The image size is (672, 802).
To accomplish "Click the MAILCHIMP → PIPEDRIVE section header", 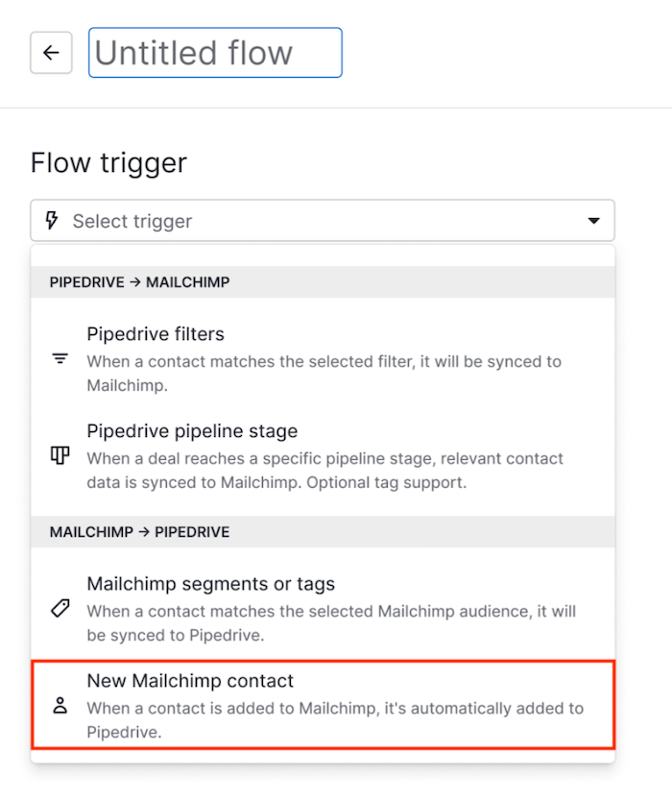I will coord(139,531).
